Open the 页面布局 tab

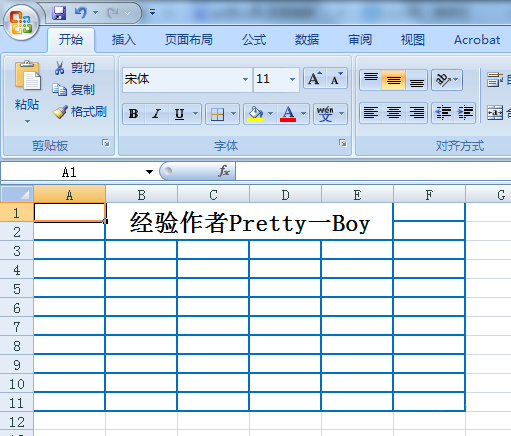click(x=189, y=40)
